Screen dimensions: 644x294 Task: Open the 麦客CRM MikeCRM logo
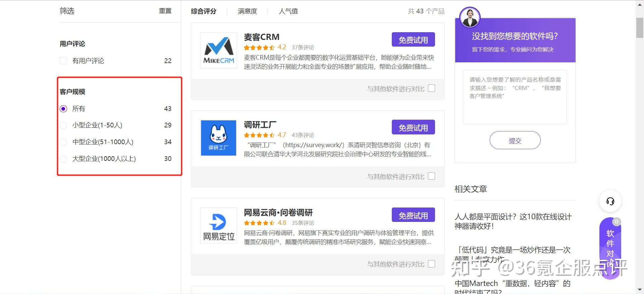point(219,50)
